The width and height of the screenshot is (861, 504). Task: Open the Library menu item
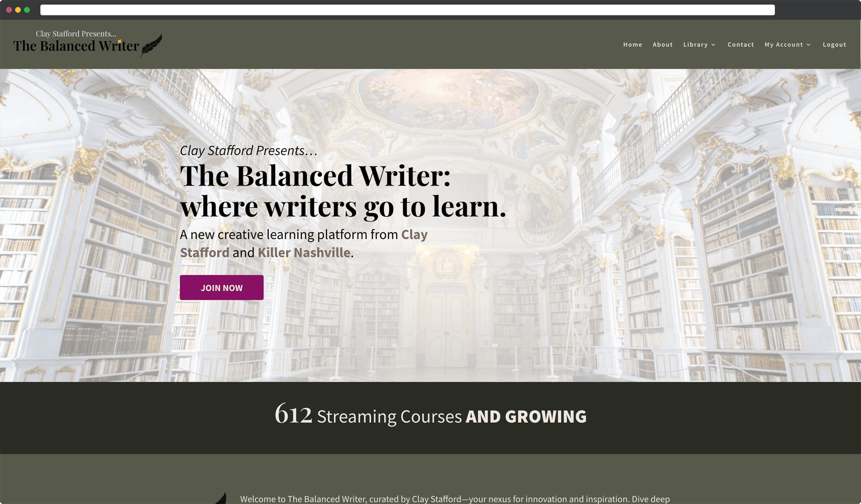tap(695, 45)
